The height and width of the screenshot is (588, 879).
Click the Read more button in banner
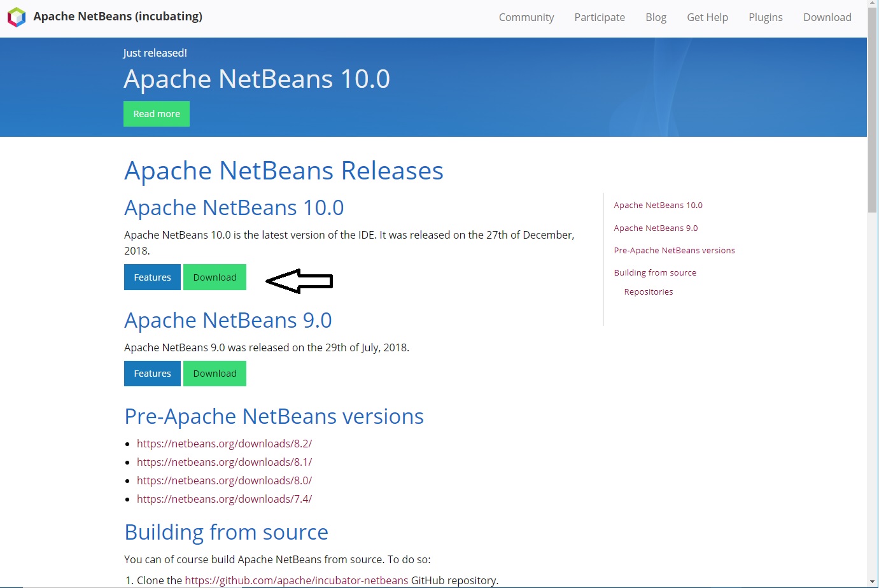tap(157, 114)
